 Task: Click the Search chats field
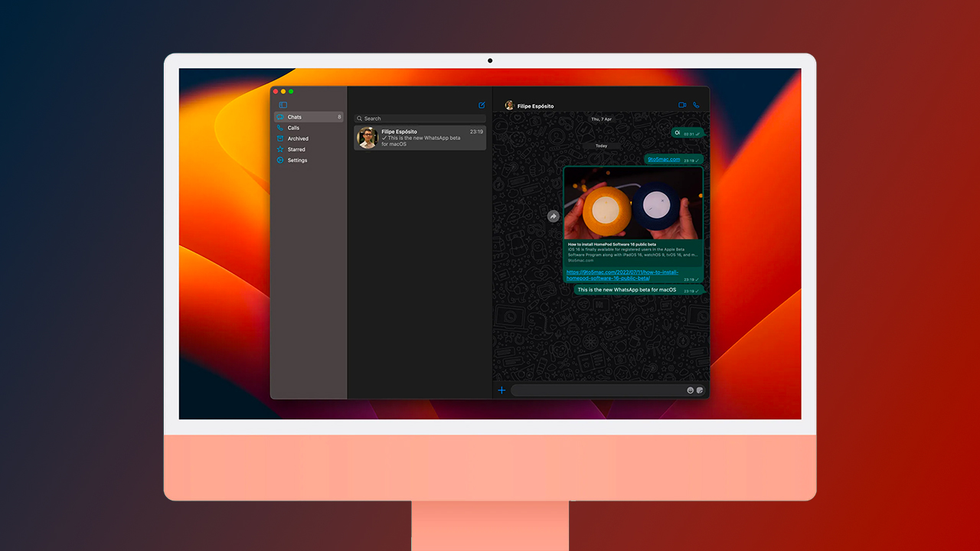point(420,119)
